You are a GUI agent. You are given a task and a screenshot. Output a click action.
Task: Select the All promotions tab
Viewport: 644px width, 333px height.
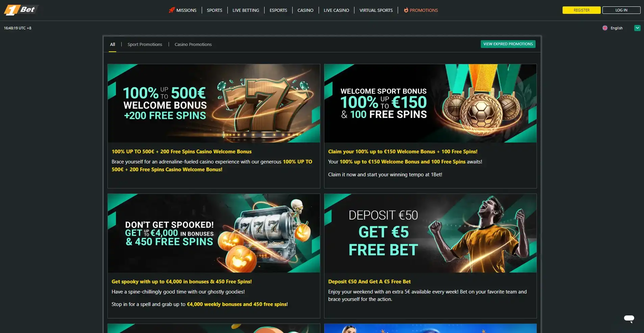(x=113, y=44)
